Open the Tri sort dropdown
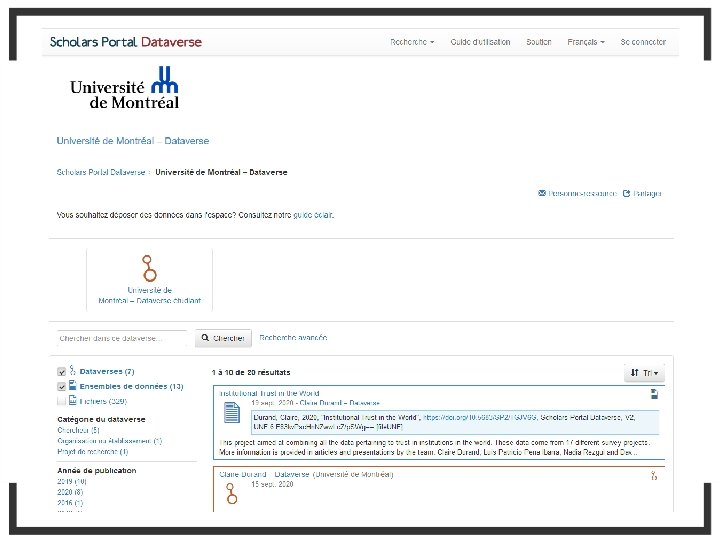720x540 pixels. point(644,373)
